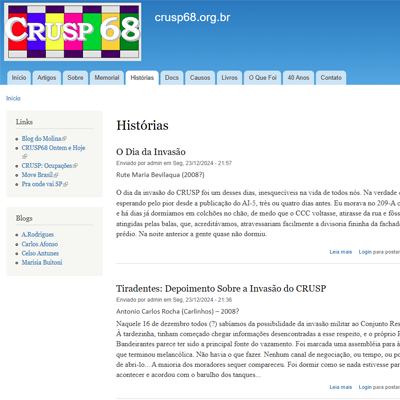Click the Blogs sidebar heading

coord(24,218)
